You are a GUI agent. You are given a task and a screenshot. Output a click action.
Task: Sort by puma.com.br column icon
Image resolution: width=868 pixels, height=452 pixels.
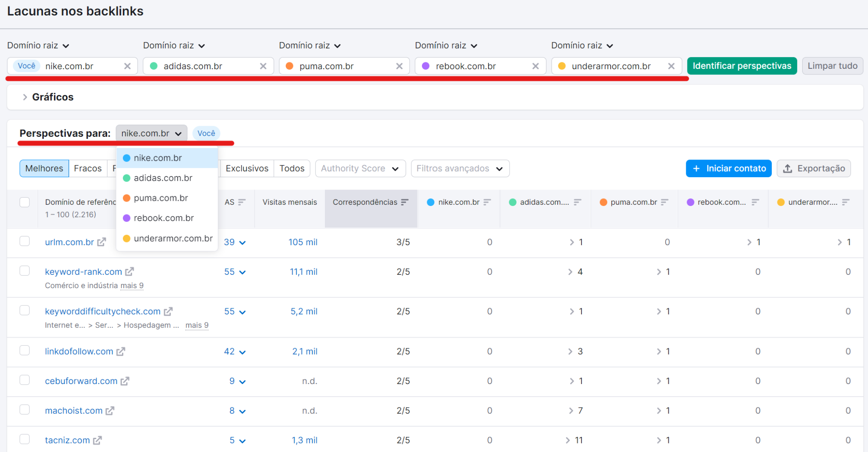pyautogui.click(x=665, y=202)
